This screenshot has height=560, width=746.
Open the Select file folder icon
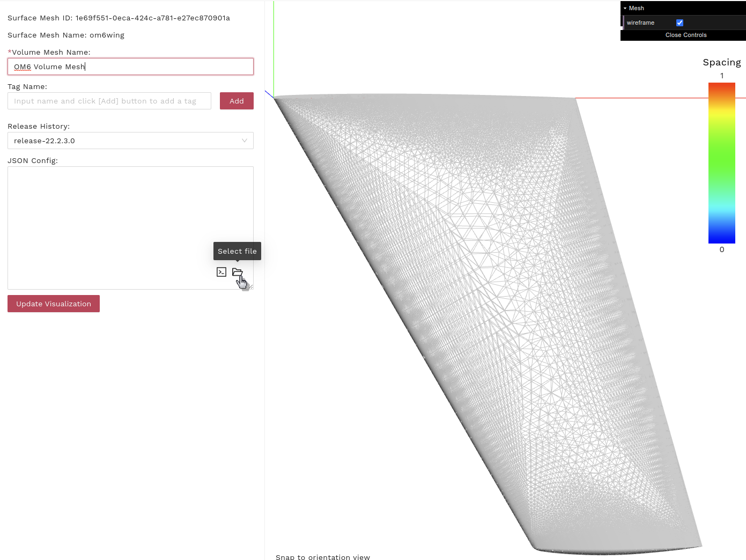pyautogui.click(x=237, y=272)
